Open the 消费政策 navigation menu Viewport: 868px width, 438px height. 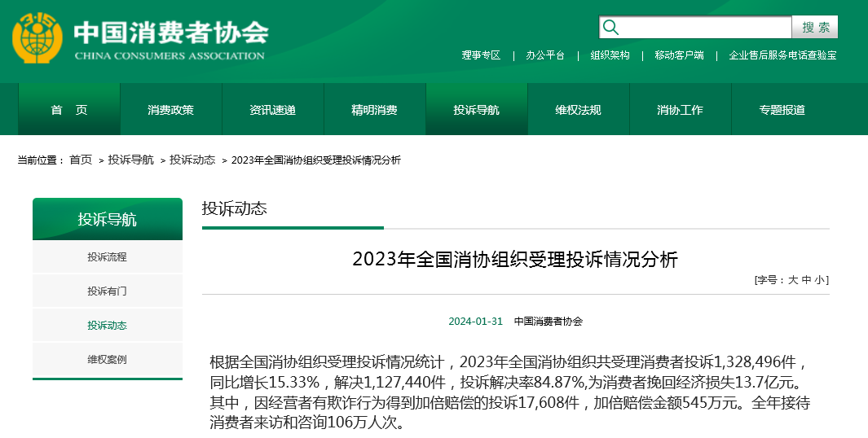(x=171, y=110)
